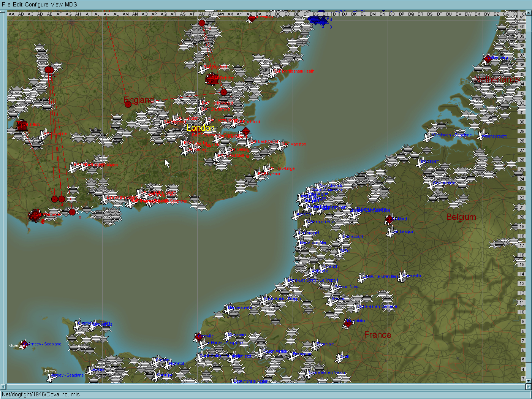
Task: Select the Le Touquet airfield icon
Action: click(x=299, y=234)
